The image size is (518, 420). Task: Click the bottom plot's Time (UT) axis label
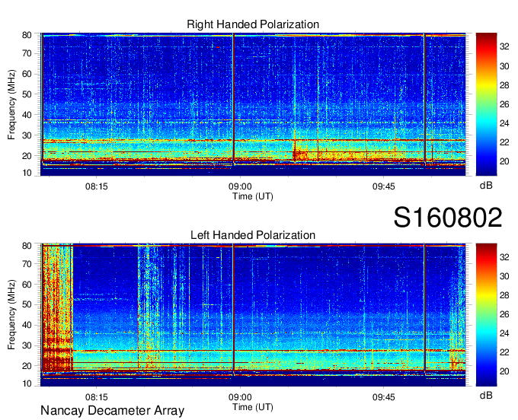[253, 407]
